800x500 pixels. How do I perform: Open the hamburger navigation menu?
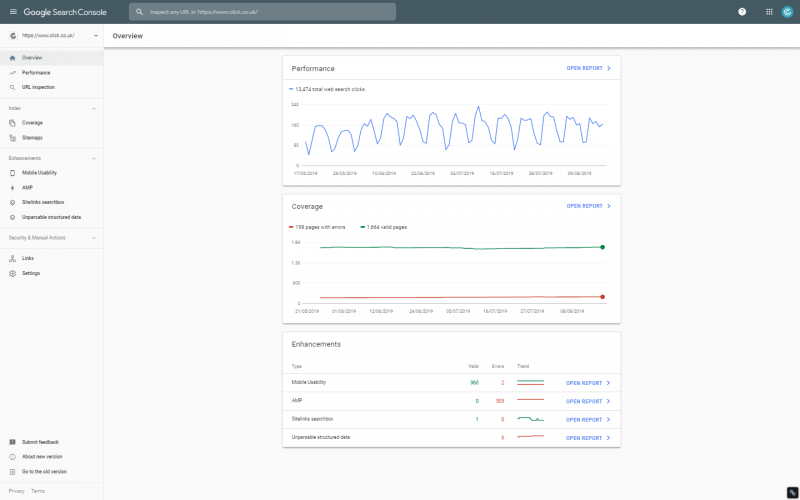click(13, 12)
